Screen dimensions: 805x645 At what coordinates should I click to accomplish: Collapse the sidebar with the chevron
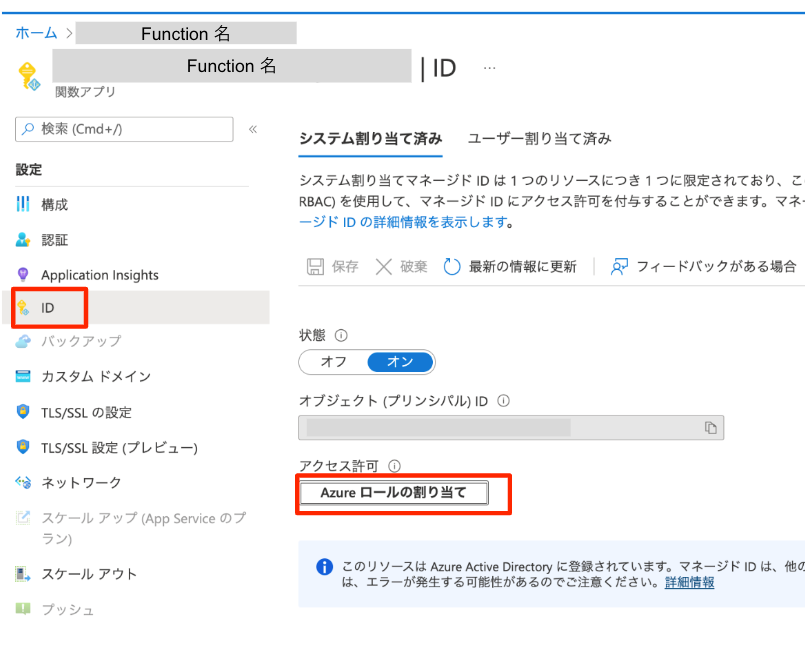click(253, 128)
